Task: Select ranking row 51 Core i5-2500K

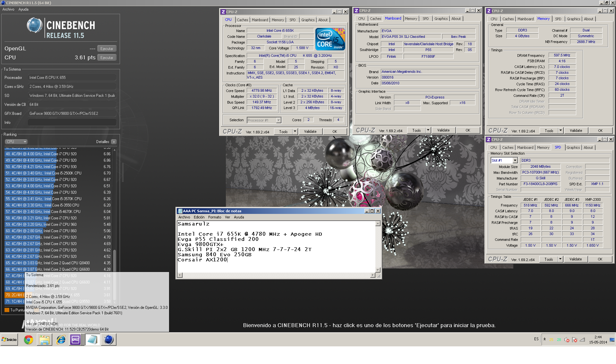Action: point(58,173)
